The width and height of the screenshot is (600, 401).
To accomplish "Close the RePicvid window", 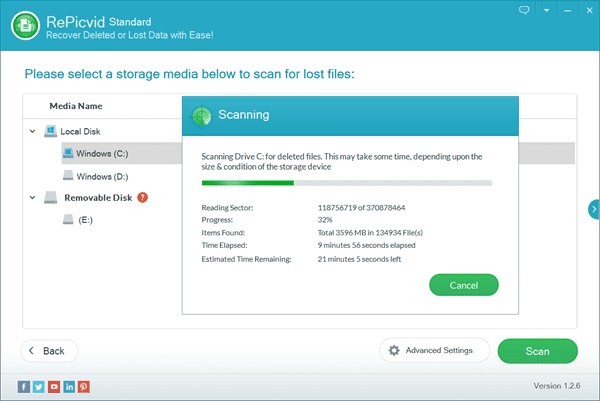I will pos(589,10).
